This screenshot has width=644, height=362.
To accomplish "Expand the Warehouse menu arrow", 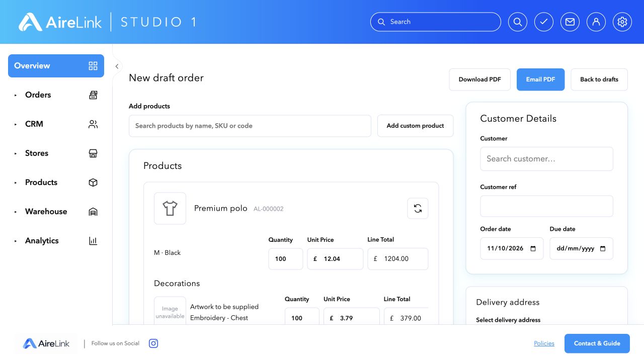I will (16, 212).
